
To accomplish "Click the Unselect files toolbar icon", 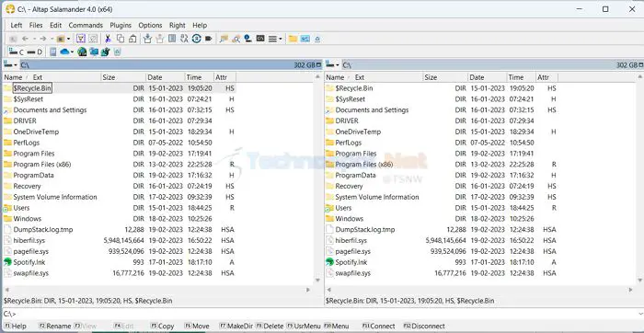I will click(x=93, y=39).
